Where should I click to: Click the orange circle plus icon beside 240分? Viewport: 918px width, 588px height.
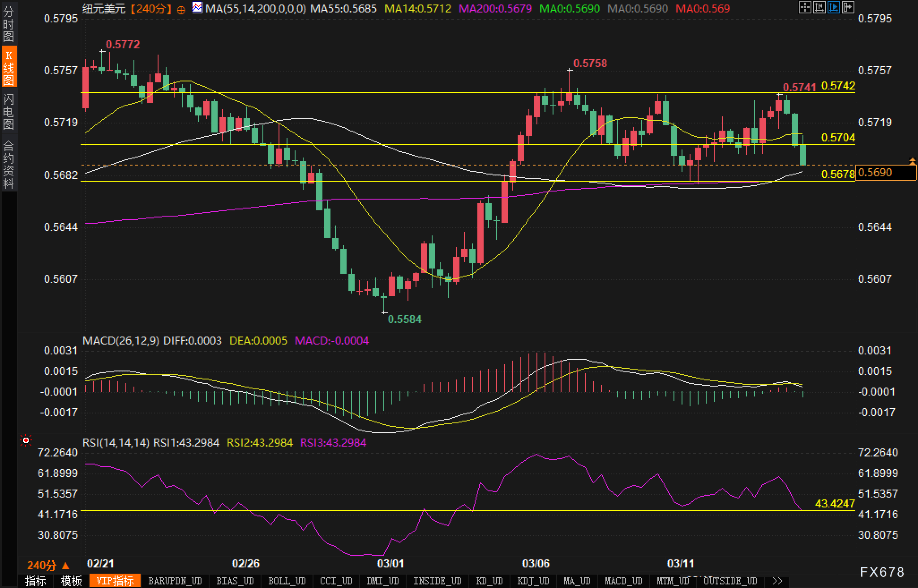(x=181, y=10)
